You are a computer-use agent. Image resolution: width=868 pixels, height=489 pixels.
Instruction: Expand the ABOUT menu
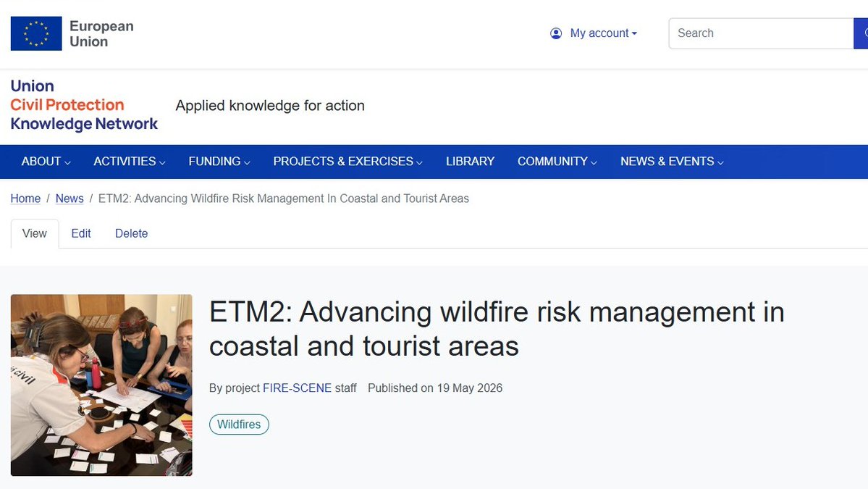click(x=46, y=161)
